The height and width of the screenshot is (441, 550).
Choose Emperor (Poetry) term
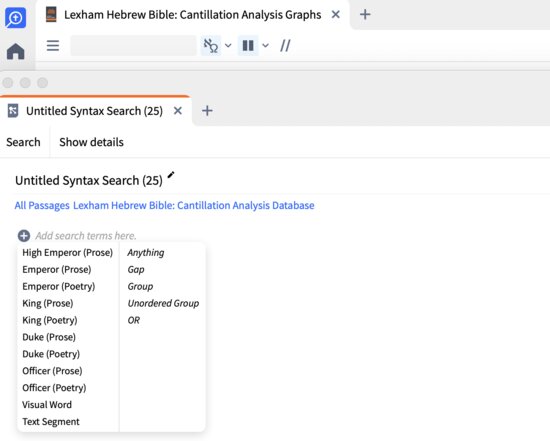click(x=59, y=286)
